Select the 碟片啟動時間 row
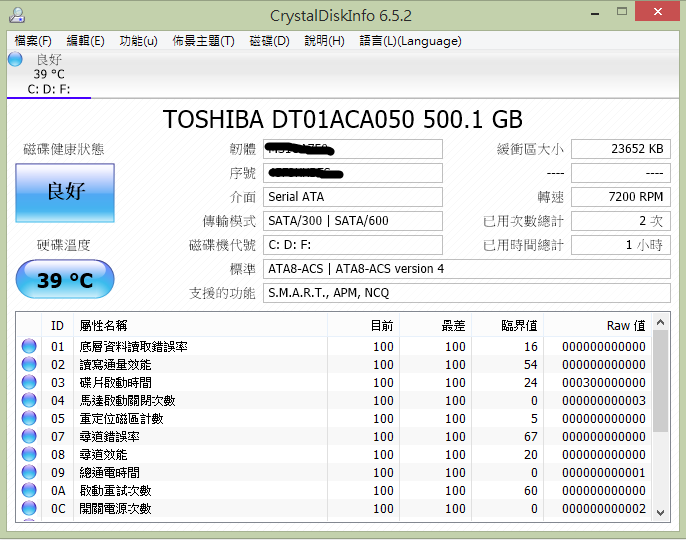686x540 pixels. coord(334,382)
